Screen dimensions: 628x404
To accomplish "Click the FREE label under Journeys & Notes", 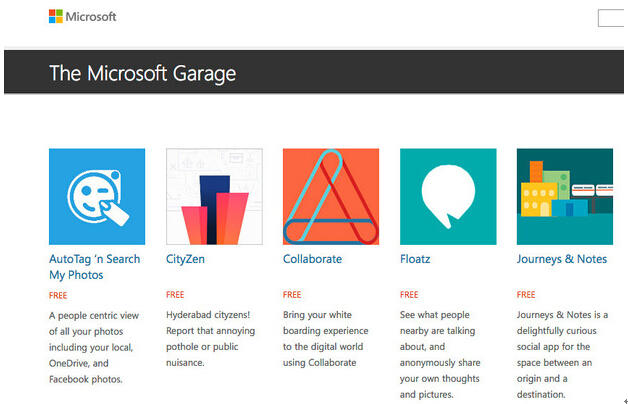I will tap(526, 295).
